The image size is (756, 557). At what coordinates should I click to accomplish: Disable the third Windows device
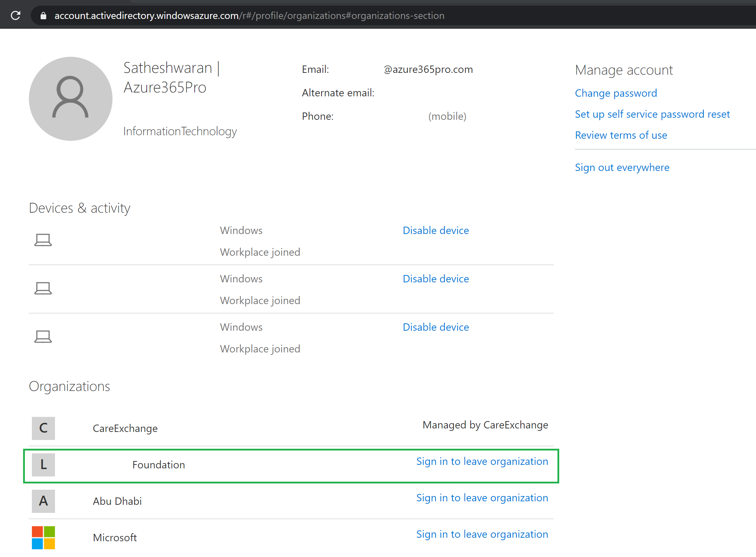click(436, 327)
